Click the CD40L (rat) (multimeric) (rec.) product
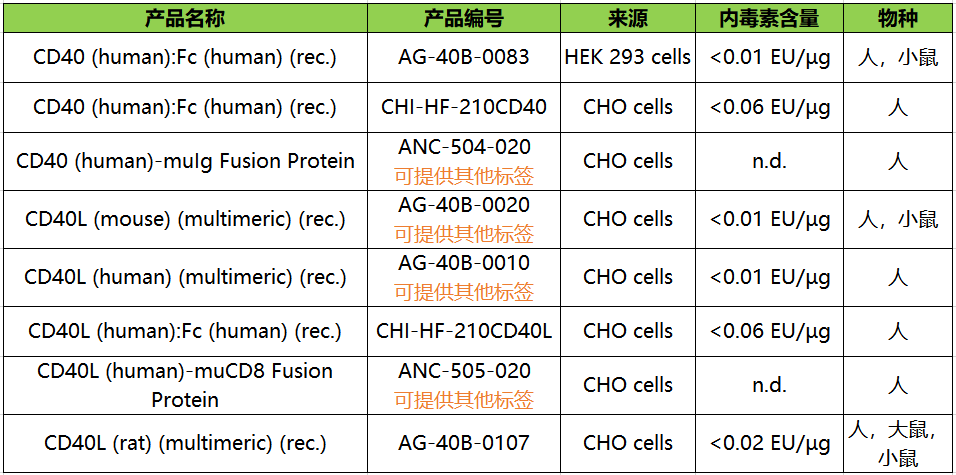 (x=185, y=442)
